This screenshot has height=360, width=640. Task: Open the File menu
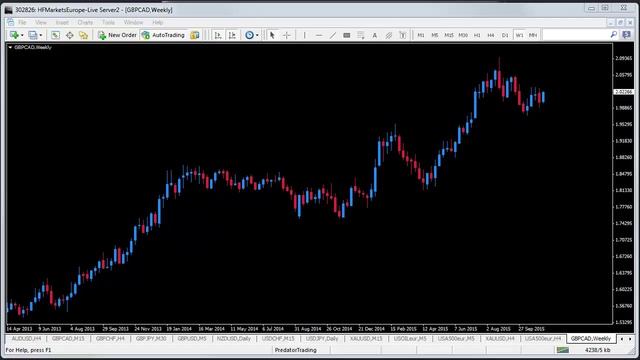tap(22, 22)
